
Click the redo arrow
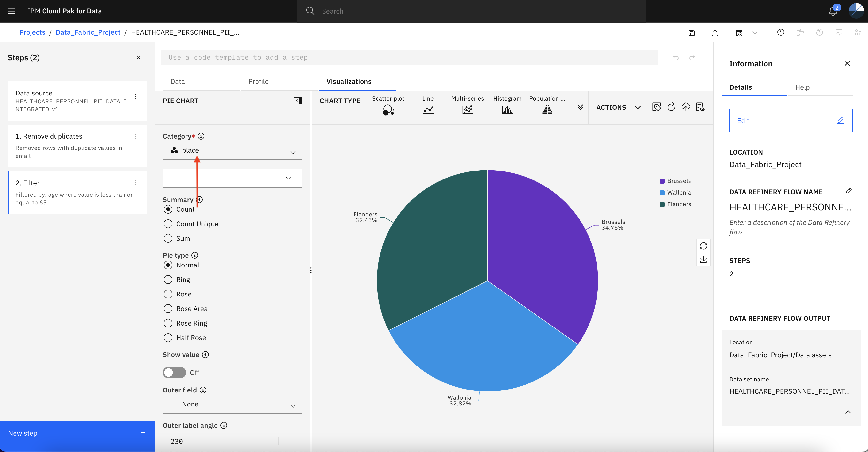click(x=692, y=58)
